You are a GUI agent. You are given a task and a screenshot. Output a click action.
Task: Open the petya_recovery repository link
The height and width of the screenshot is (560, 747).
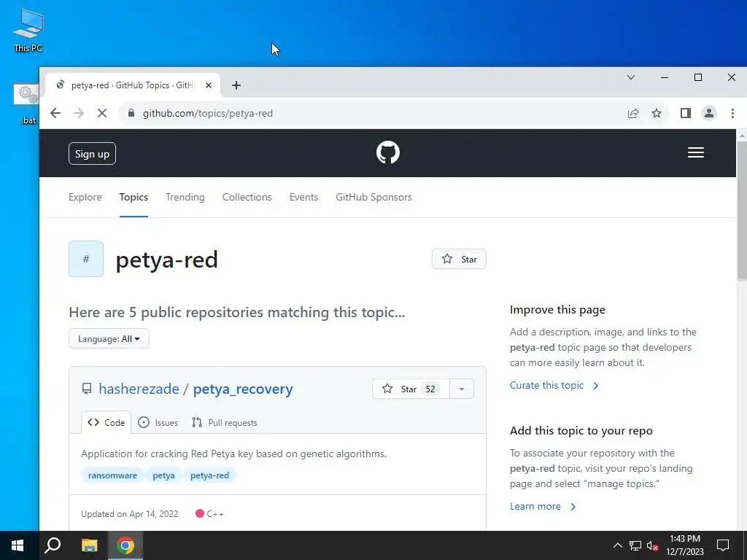coord(243,389)
